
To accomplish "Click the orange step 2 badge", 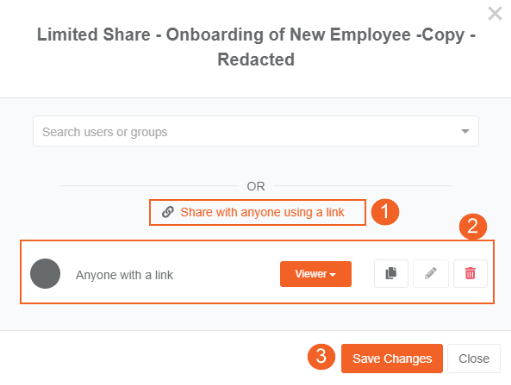I will tap(473, 227).
